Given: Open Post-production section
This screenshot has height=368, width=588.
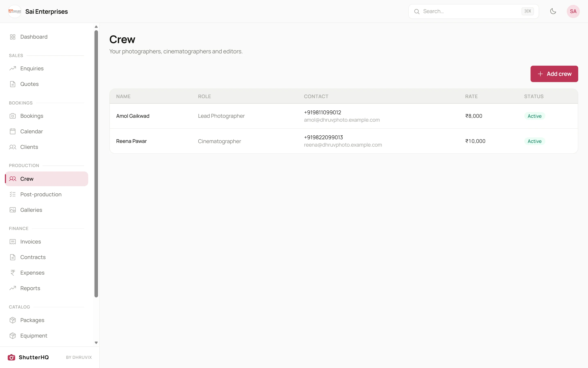Looking at the screenshot, I should (46, 194).
